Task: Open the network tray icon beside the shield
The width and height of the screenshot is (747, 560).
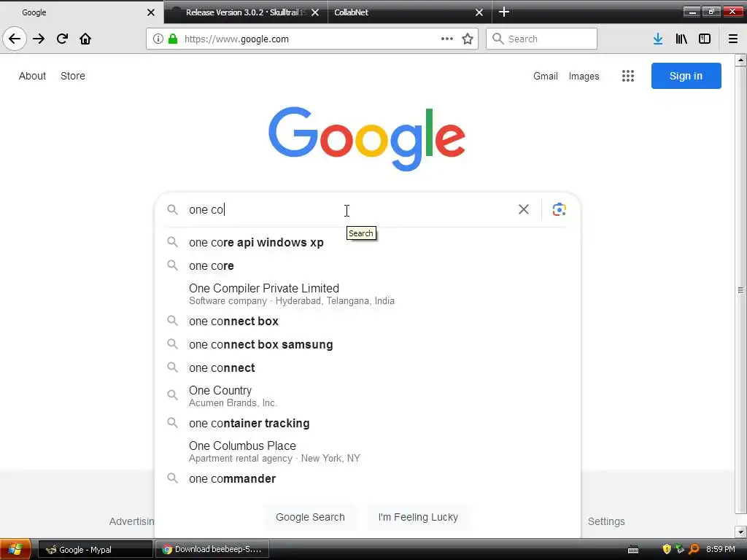Action: click(680, 550)
